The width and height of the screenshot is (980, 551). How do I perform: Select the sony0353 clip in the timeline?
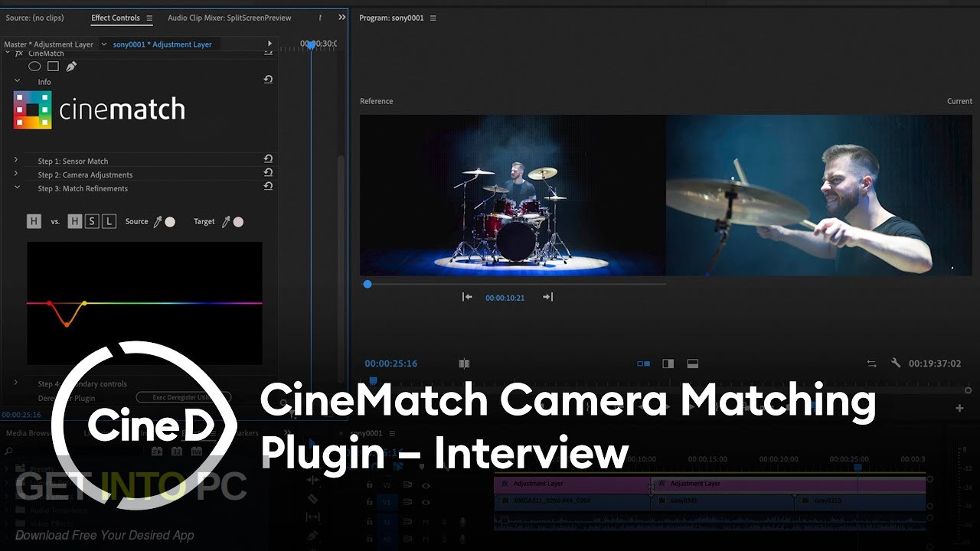[x=860, y=501]
